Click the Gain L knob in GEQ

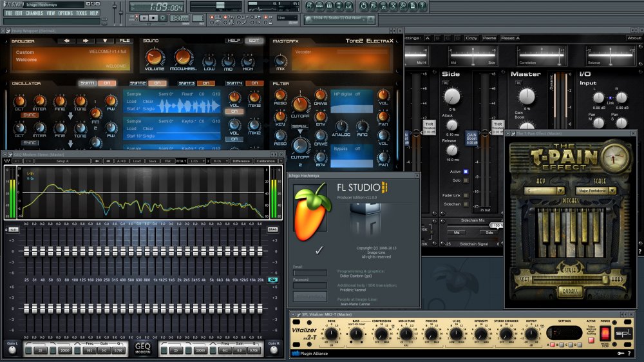tap(12, 350)
